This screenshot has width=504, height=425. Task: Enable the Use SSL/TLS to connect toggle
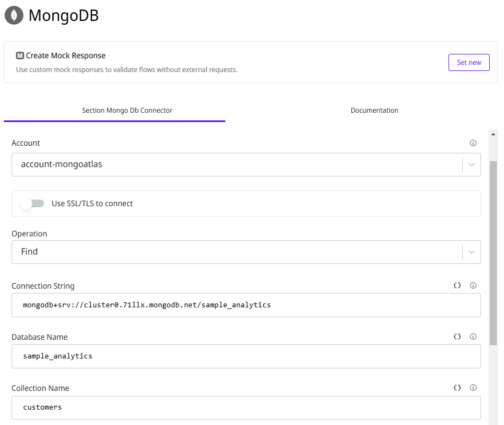click(x=32, y=203)
